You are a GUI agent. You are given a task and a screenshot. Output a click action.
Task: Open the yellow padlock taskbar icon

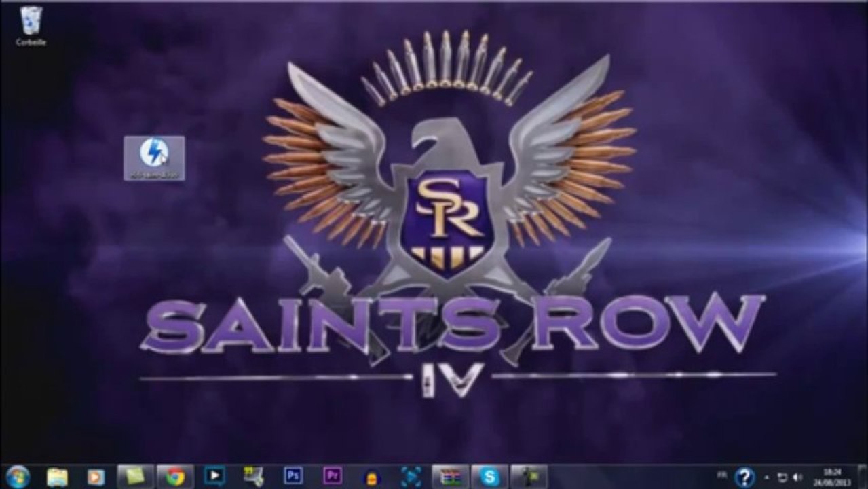tap(371, 477)
